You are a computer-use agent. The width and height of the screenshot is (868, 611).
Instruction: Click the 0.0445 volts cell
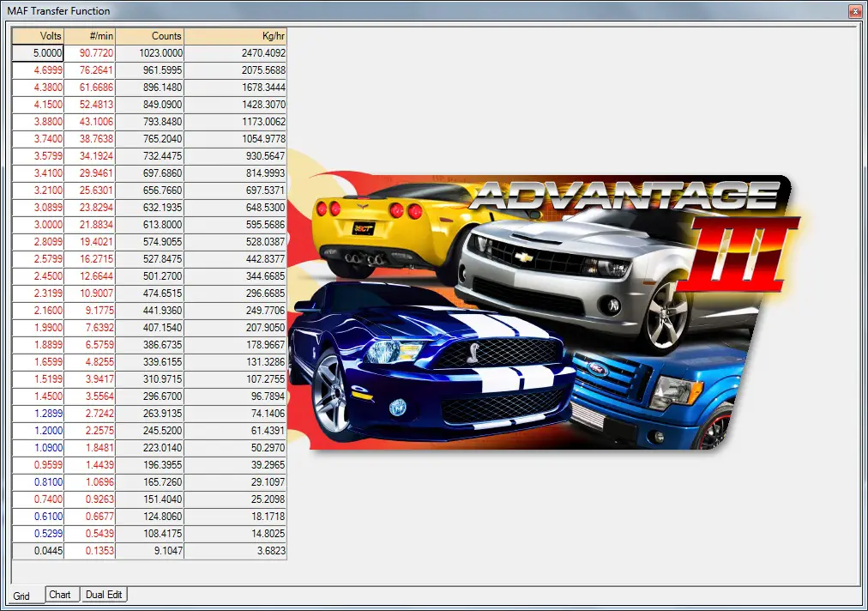point(39,551)
